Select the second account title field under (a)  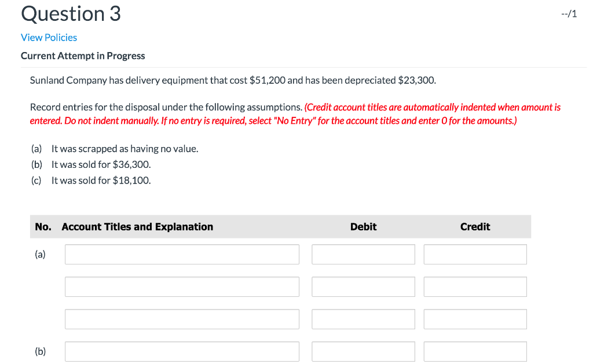(182, 286)
